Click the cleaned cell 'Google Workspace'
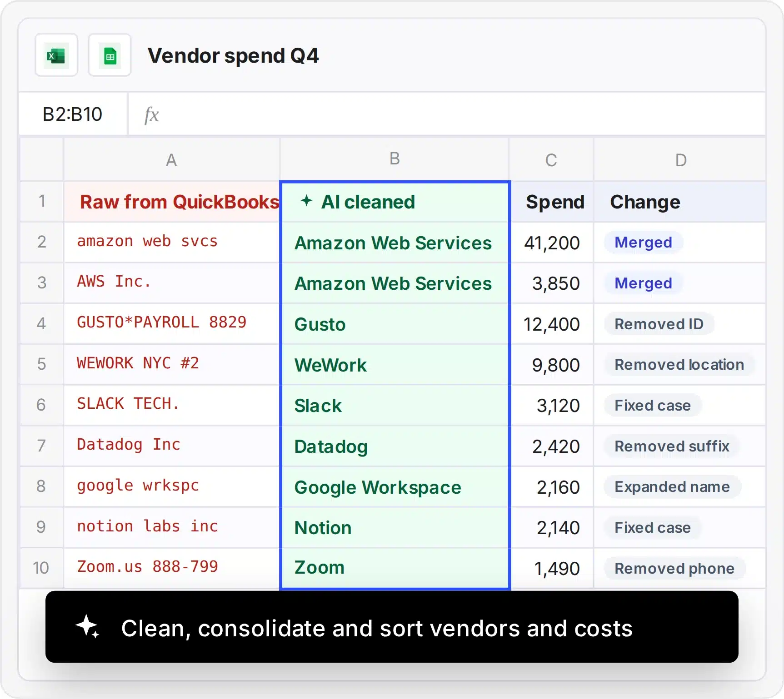 (394, 487)
